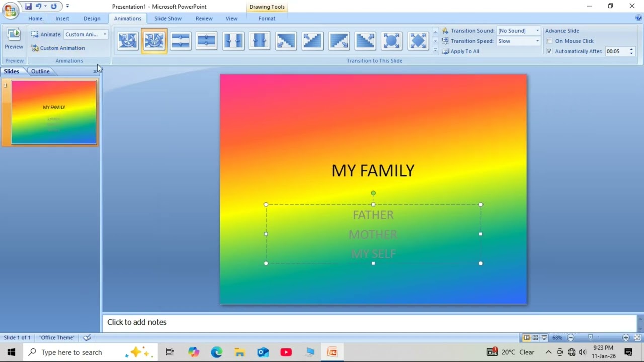Expand the transition gallery More arrow
The width and height of the screenshot is (644, 362).
coord(435,50)
